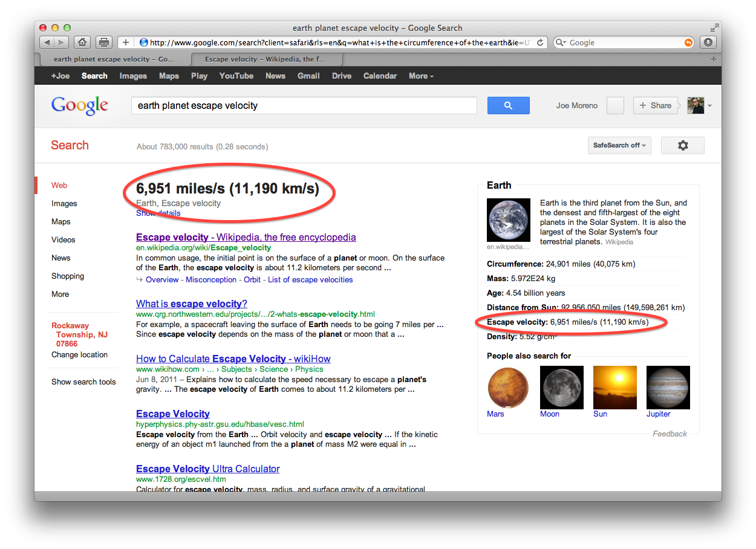Click Change location
The width and height of the screenshot is (756, 549).
[x=79, y=354]
